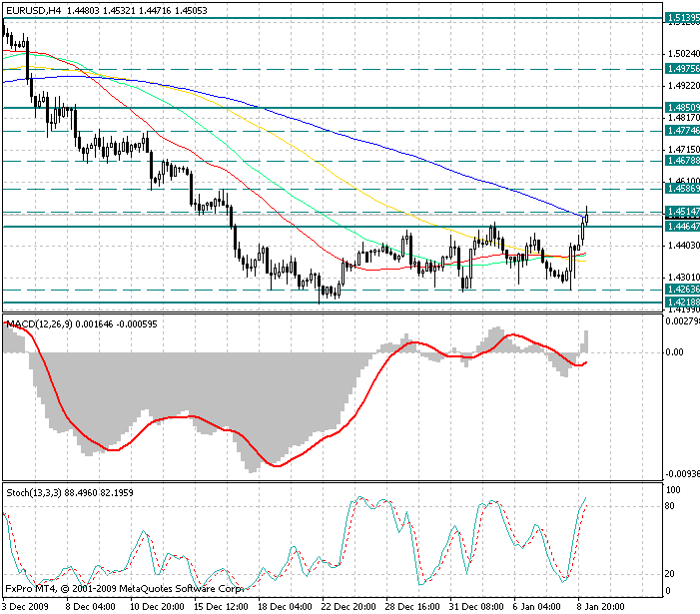This screenshot has width=700, height=614.
Task: Select the Stoch(13,3,3) indicator label
Action: pyautogui.click(x=34, y=492)
